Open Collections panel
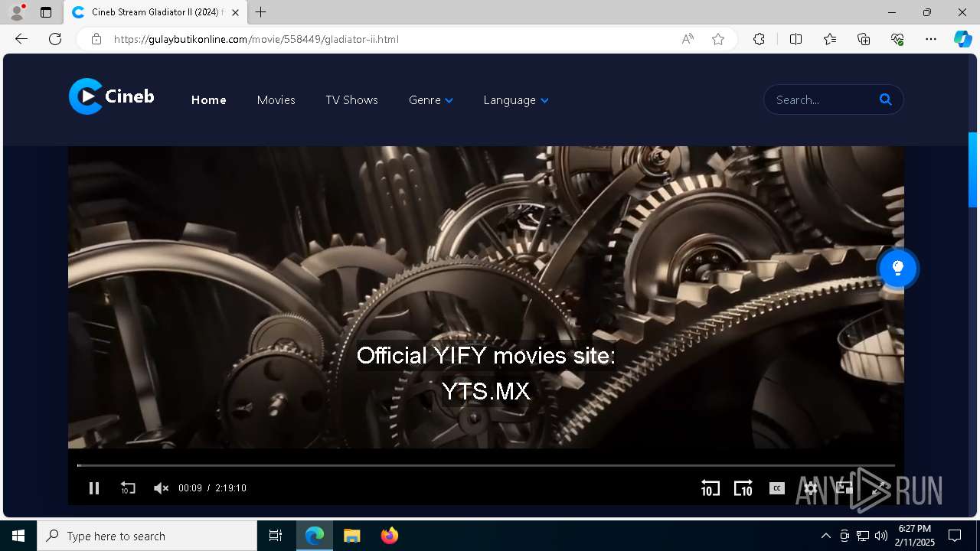Screen dimensions: 980x551 click(864, 39)
